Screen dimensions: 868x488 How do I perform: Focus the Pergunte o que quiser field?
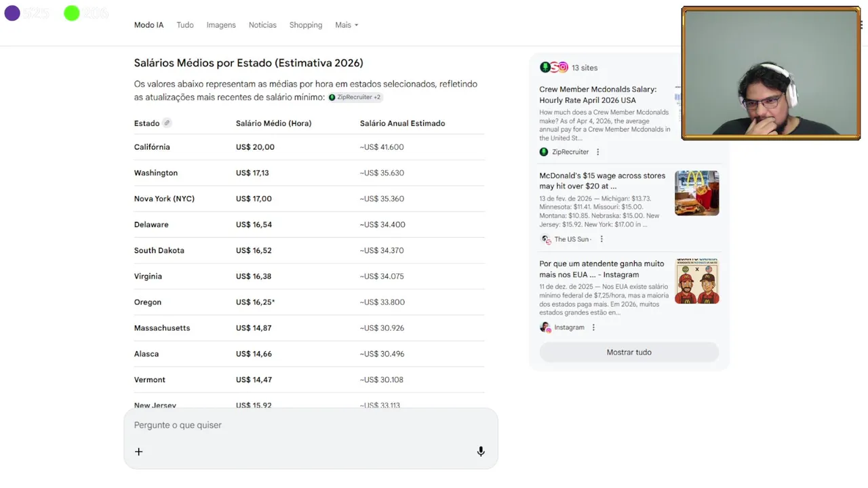(298, 425)
